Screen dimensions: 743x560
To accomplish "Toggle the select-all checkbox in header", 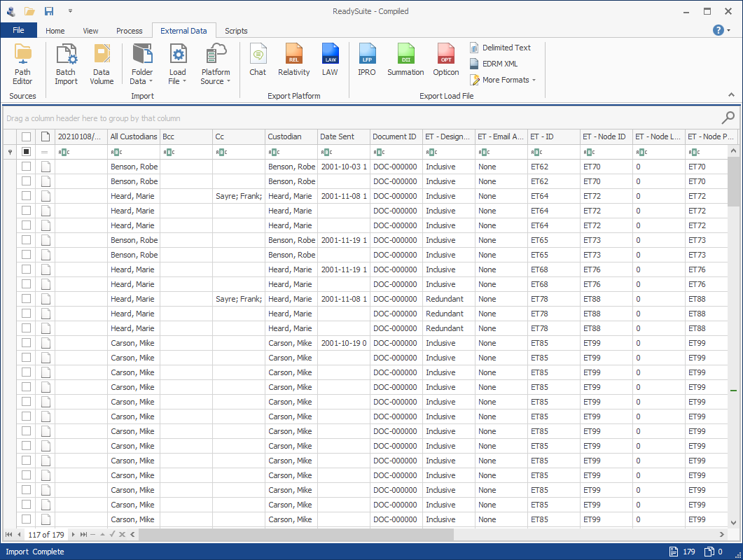I will [26, 137].
